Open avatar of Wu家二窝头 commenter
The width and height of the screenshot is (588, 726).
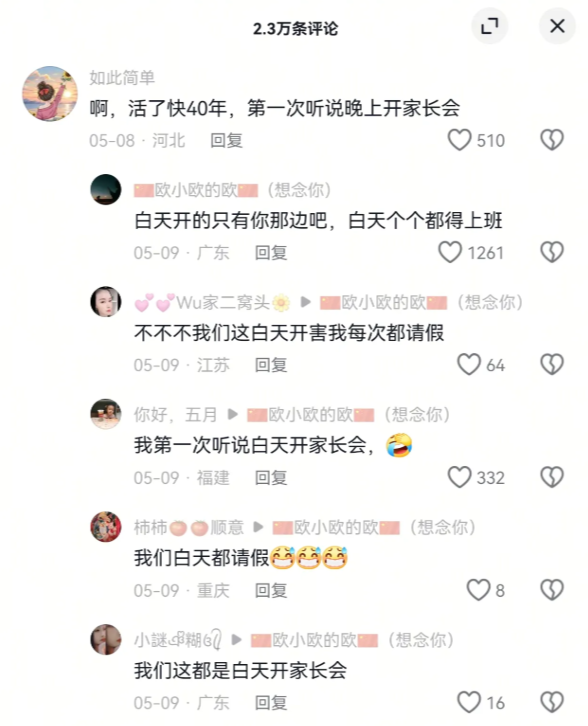point(106,302)
